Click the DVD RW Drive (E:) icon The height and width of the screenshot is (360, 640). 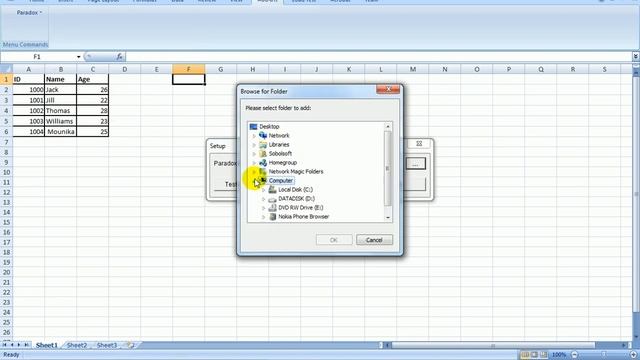[x=272, y=208]
